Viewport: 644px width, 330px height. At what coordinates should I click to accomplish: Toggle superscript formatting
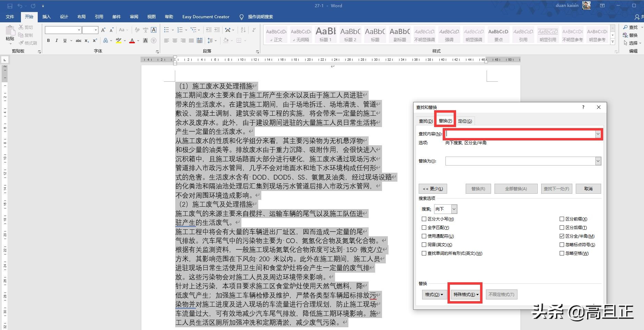95,41
